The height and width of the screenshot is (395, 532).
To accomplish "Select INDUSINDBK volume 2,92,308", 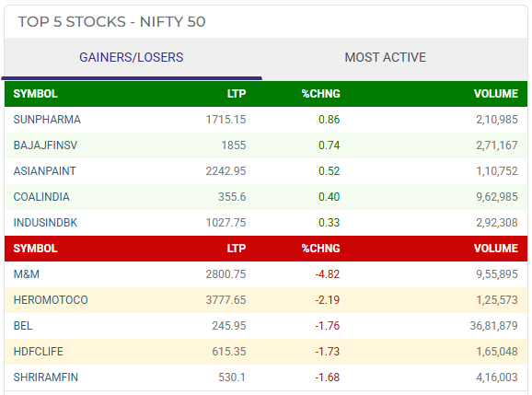I will (497, 223).
